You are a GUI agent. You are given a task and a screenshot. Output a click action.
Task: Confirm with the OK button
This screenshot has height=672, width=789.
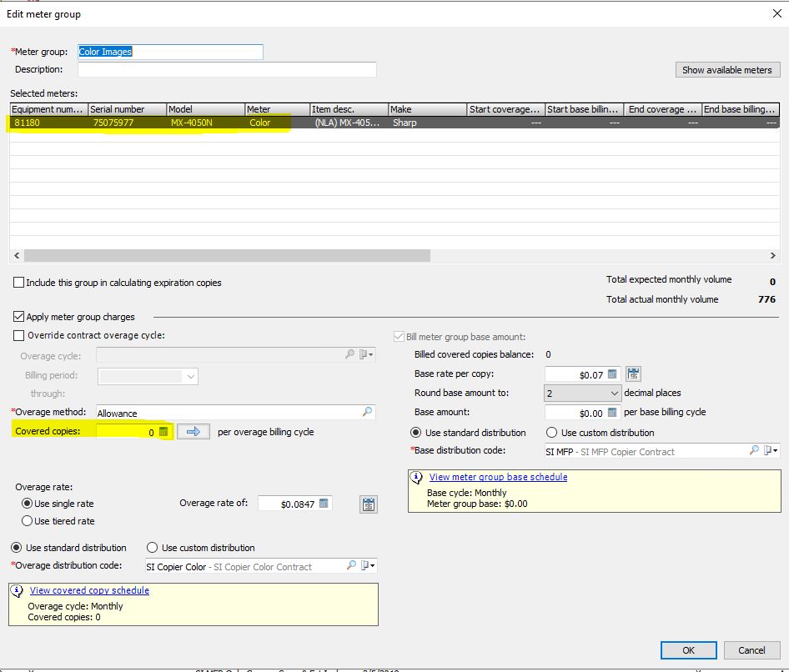click(x=688, y=649)
